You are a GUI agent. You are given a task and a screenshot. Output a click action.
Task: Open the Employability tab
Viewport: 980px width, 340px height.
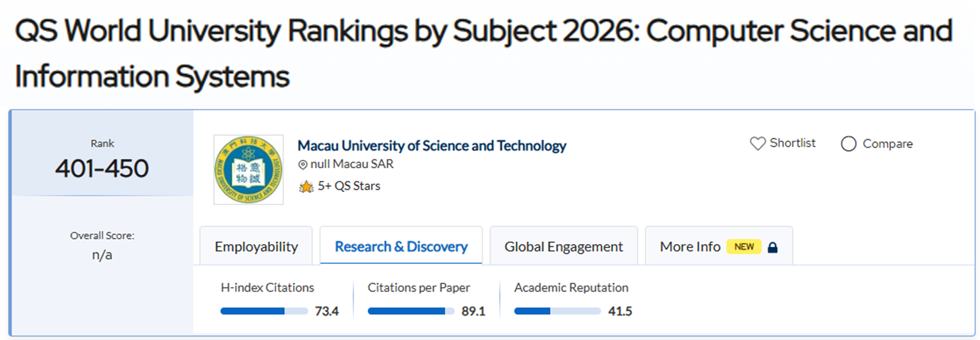(x=256, y=247)
